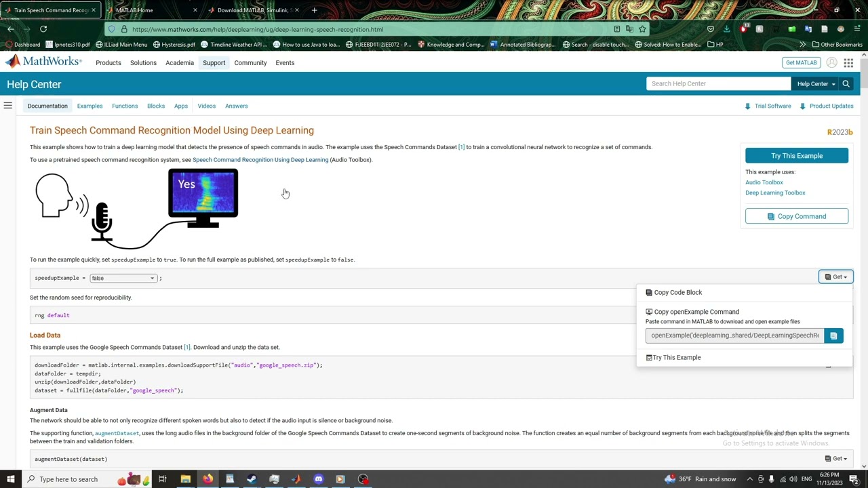Screen dimensions: 868x488
Task: Open Steam from the taskbar
Action: pos(252,479)
